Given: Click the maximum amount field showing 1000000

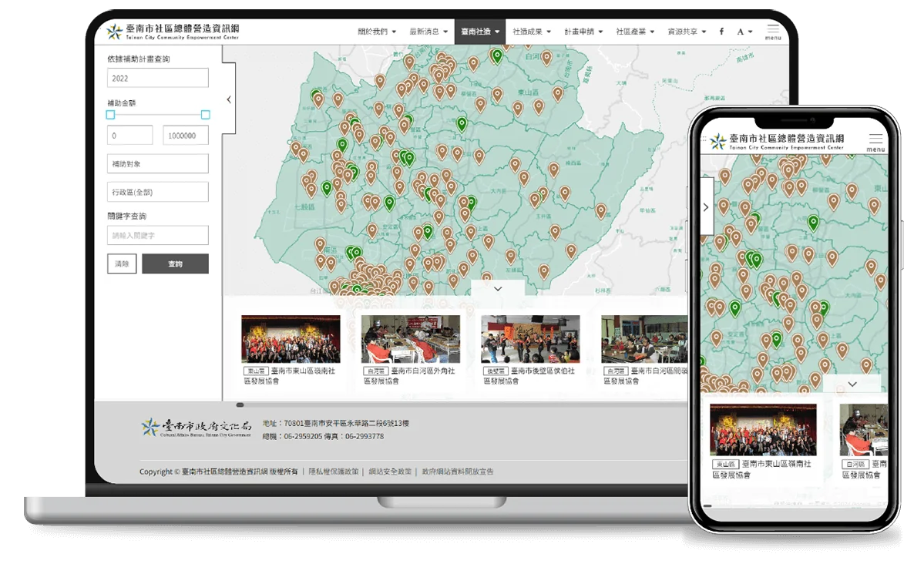Looking at the screenshot, I should (x=186, y=135).
